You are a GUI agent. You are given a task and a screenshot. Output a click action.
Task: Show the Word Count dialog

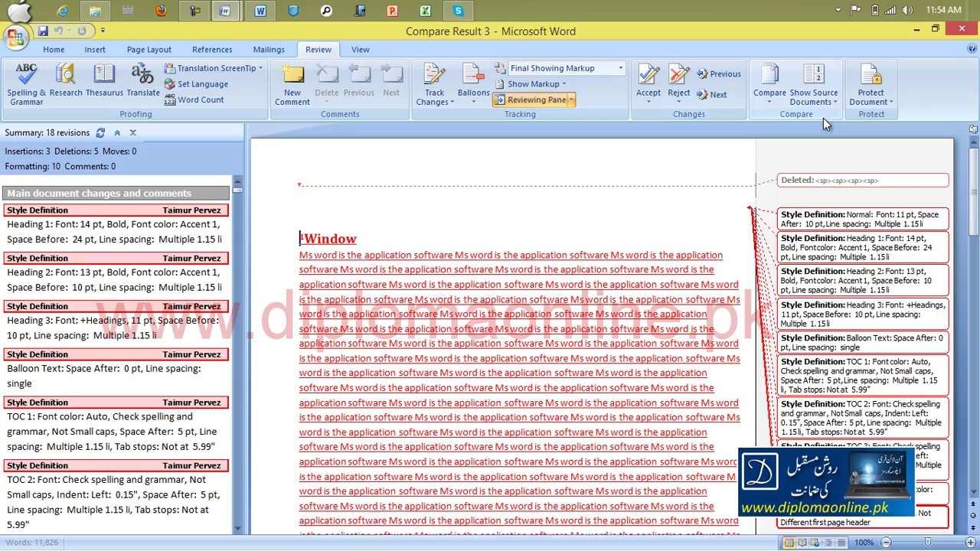pos(194,99)
